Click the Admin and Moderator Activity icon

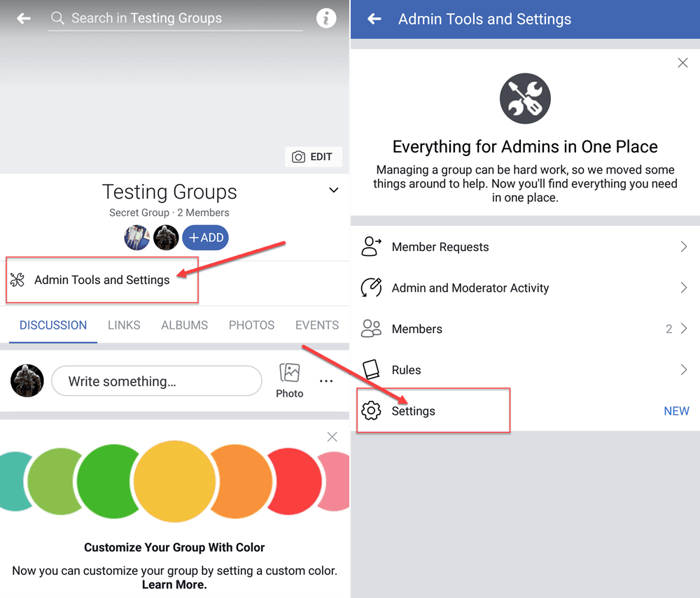click(x=371, y=288)
